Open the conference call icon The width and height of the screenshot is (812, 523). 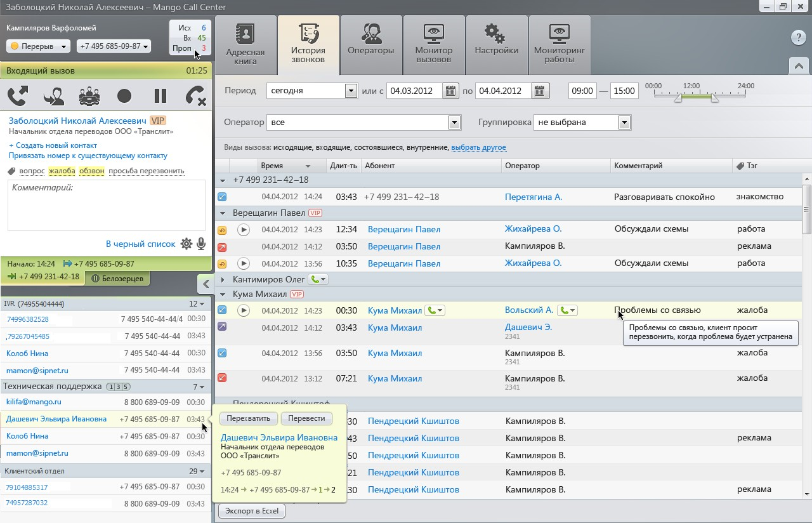89,96
